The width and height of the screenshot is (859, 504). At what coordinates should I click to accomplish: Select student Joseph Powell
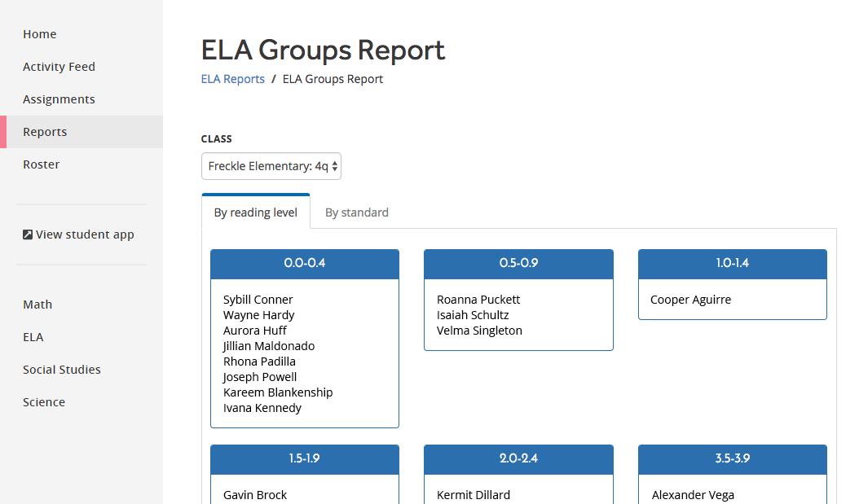pyautogui.click(x=260, y=377)
